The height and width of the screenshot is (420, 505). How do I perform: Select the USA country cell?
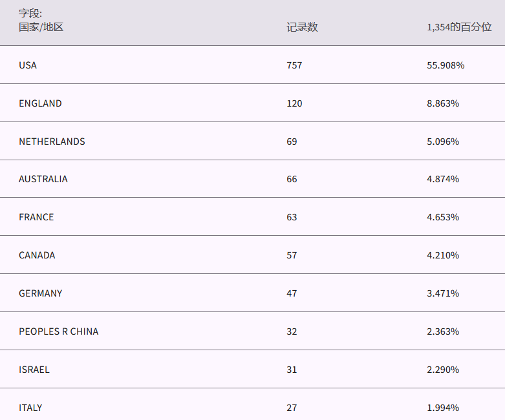tap(28, 65)
